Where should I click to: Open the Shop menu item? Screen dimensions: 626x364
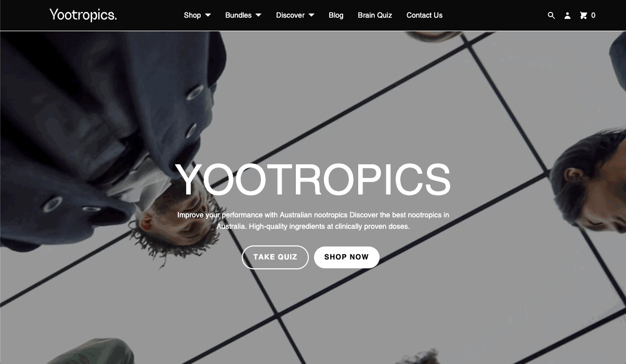pos(192,15)
